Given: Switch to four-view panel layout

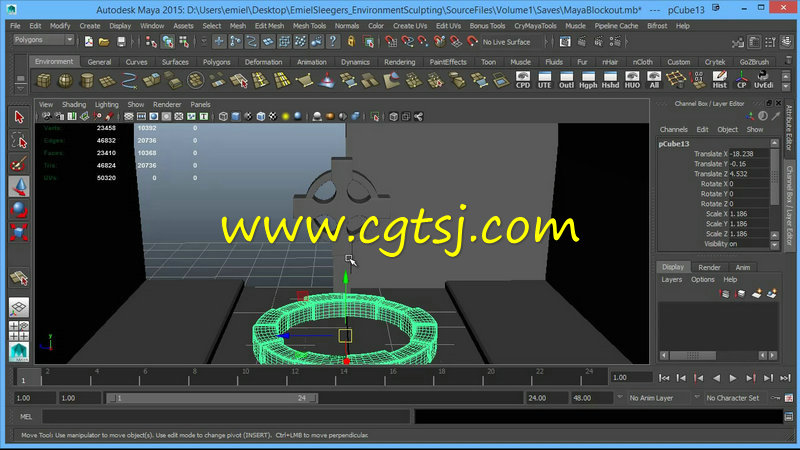Looking at the screenshot, I should [19, 331].
